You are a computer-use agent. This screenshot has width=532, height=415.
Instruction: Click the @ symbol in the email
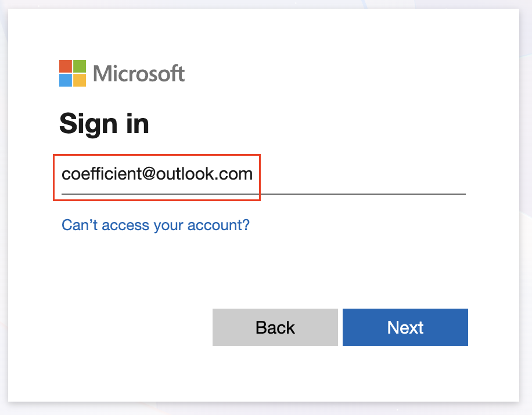point(148,174)
